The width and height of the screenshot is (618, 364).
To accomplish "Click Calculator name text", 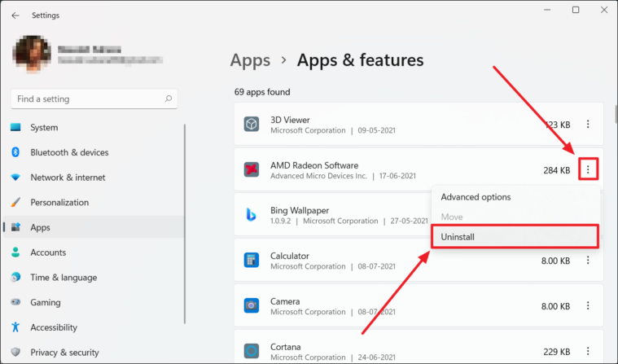I will [x=290, y=256].
